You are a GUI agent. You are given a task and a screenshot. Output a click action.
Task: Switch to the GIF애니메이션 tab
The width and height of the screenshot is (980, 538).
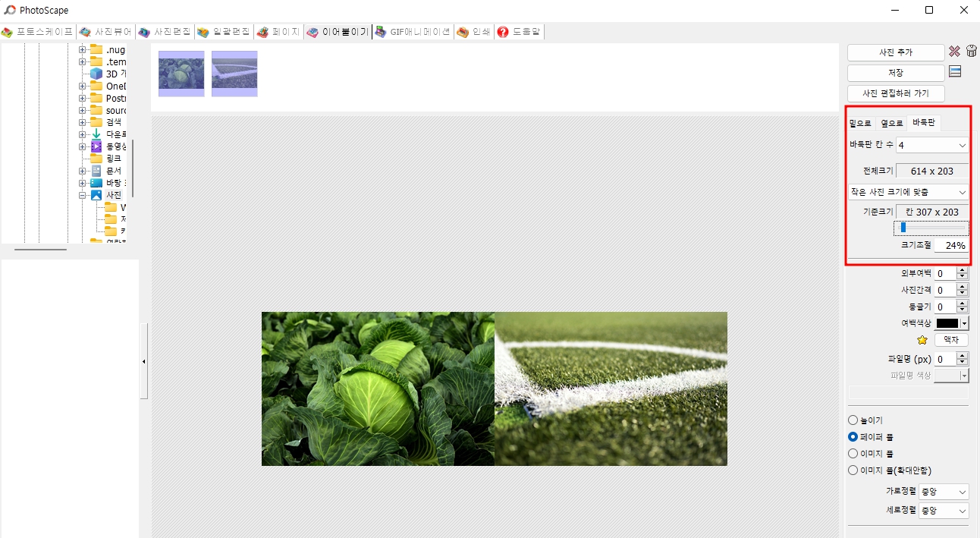tap(413, 32)
